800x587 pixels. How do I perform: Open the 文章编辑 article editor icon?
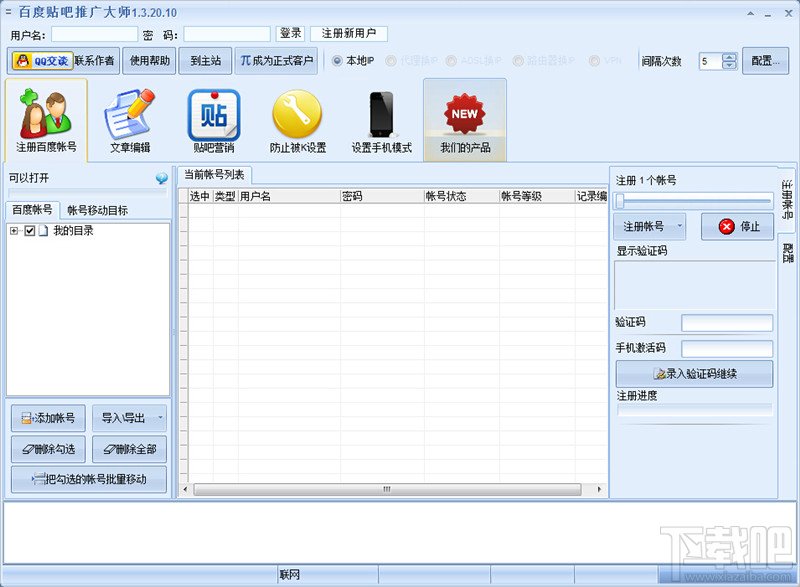[130, 120]
